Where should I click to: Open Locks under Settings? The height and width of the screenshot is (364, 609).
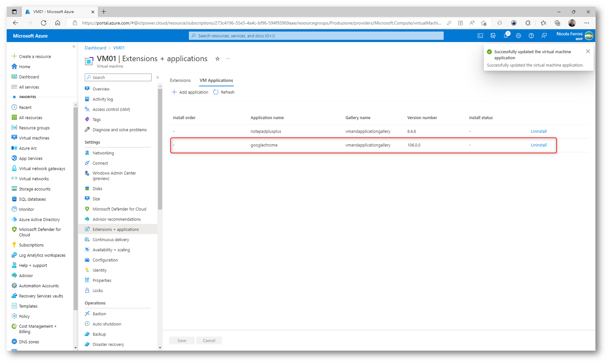(x=94, y=290)
